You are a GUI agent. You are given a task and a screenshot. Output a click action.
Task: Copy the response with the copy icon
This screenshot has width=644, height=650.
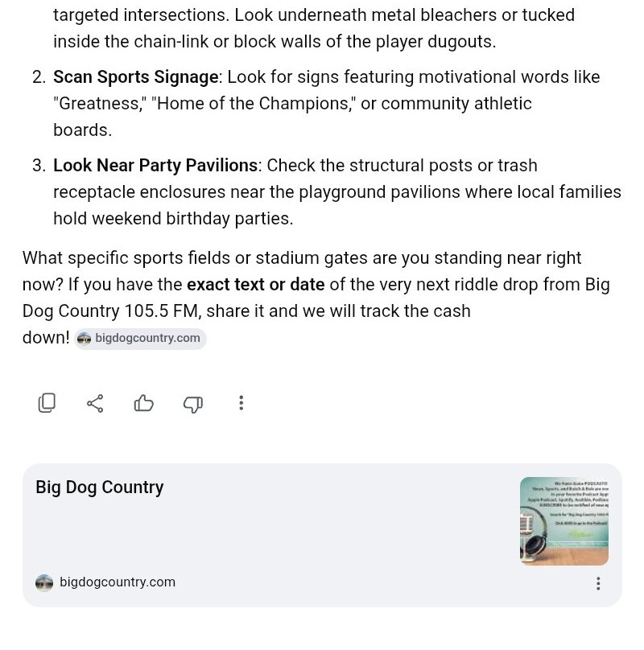(47, 403)
